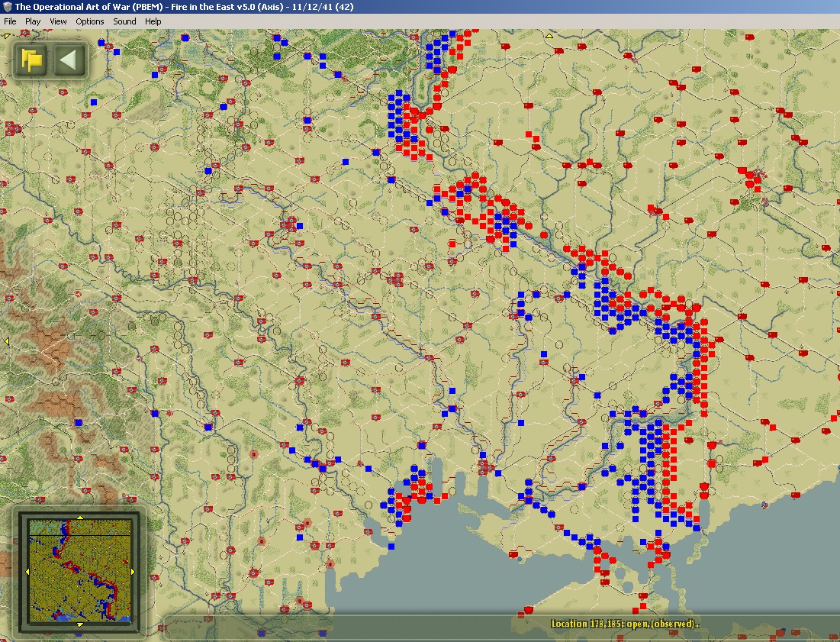Click the 'Location 178,185: open, (observed)' status text
This screenshot has width=840, height=642.
(x=625, y=624)
